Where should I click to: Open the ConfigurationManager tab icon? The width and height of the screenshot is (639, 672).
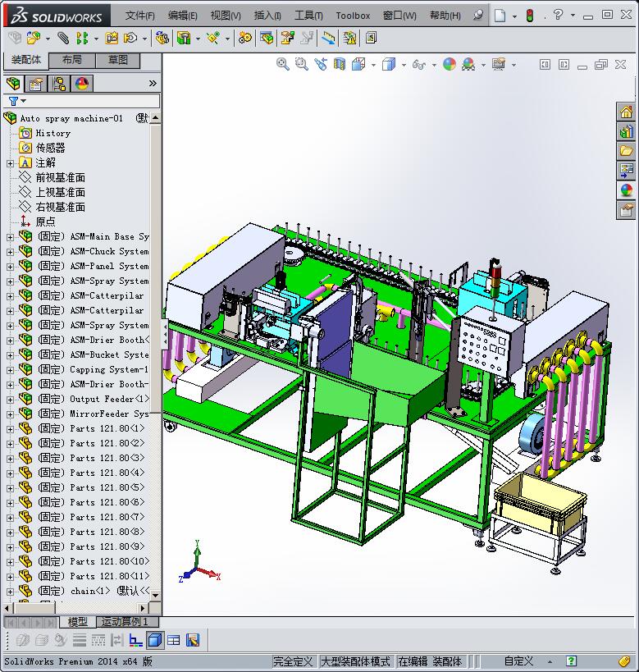(59, 83)
